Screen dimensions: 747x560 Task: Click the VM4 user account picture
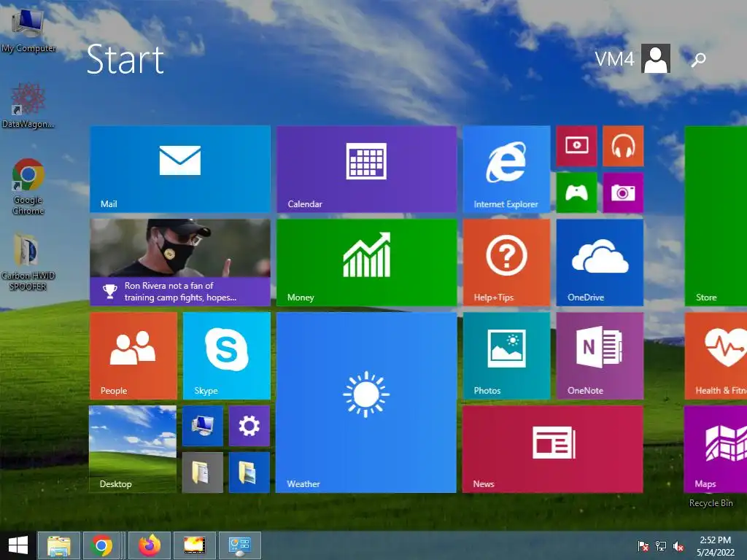tap(656, 58)
